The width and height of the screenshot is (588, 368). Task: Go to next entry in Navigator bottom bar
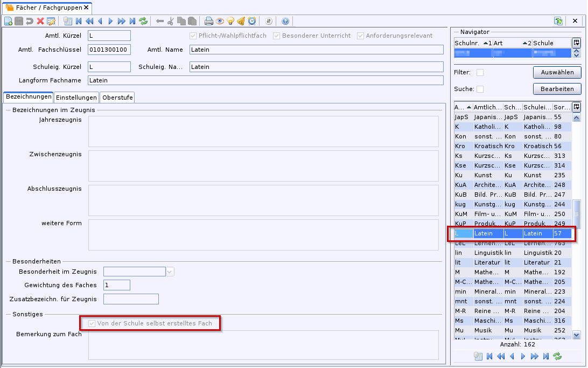coord(523,356)
